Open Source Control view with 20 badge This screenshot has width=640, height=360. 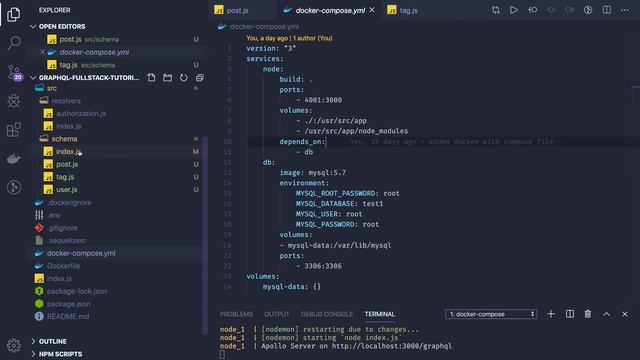coord(14,72)
